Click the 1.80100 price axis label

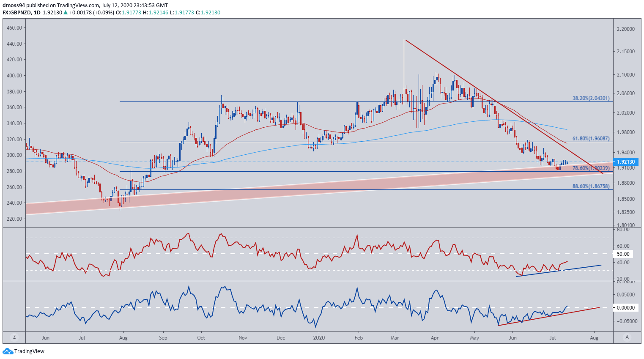(x=626, y=225)
